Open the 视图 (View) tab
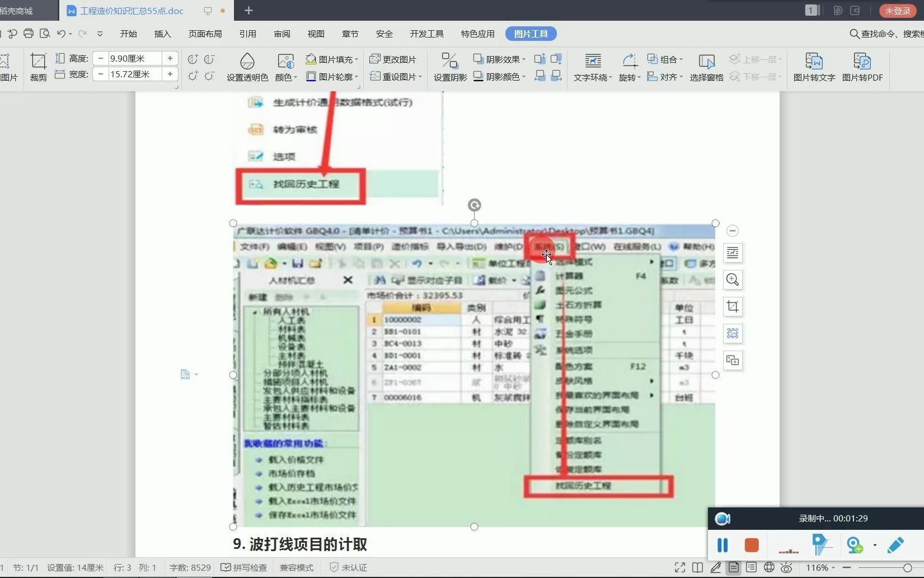This screenshot has width=924, height=578. (316, 34)
